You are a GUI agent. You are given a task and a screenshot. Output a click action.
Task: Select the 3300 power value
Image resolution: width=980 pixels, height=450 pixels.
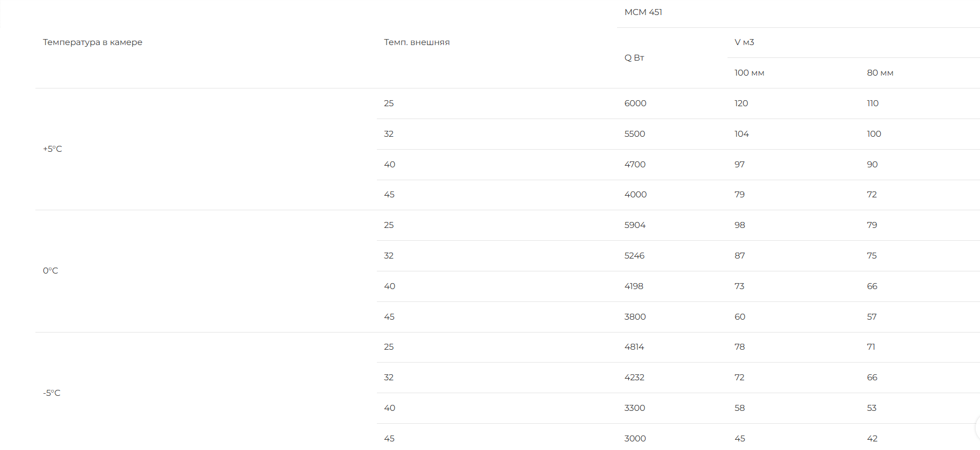click(x=635, y=408)
